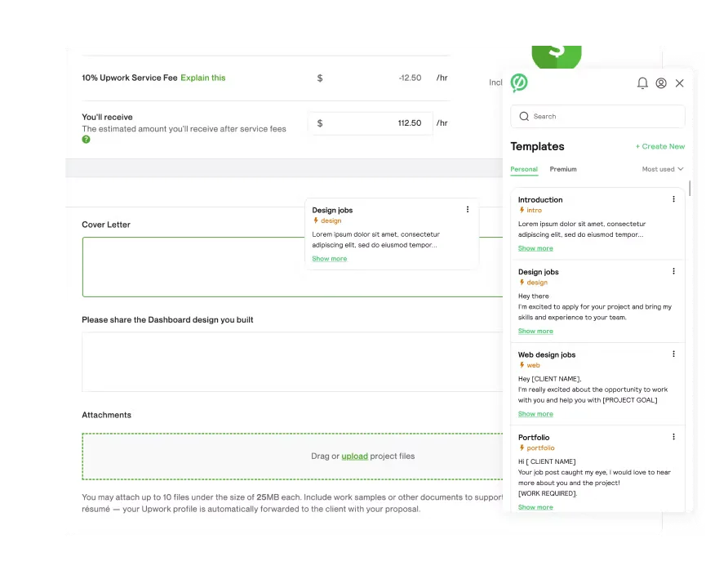Click the search magnifier icon
The image size is (728, 579).
pos(524,116)
